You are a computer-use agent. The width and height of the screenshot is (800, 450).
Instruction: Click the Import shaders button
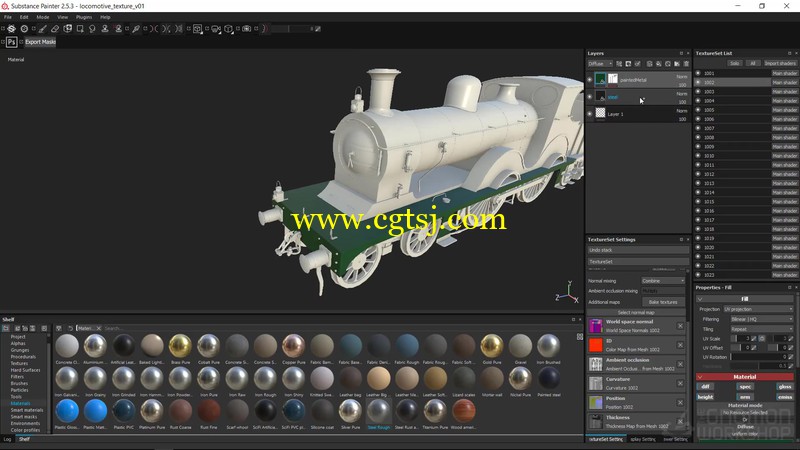[780, 63]
